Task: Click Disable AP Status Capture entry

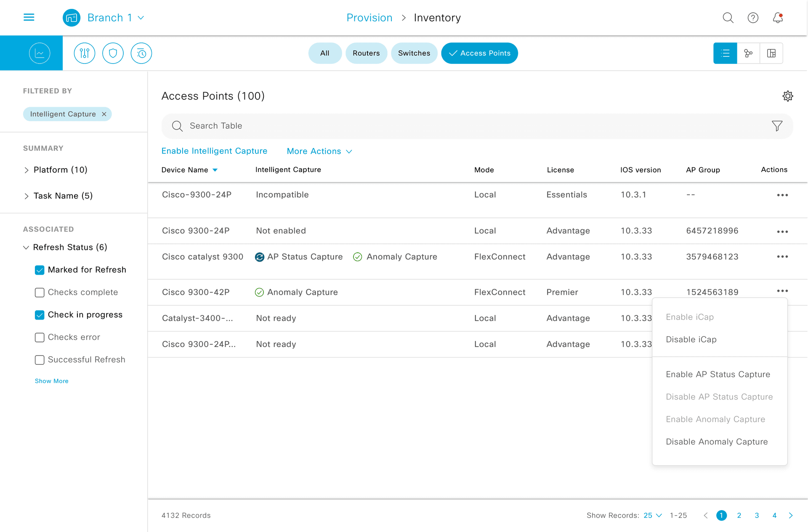Action: (719, 397)
